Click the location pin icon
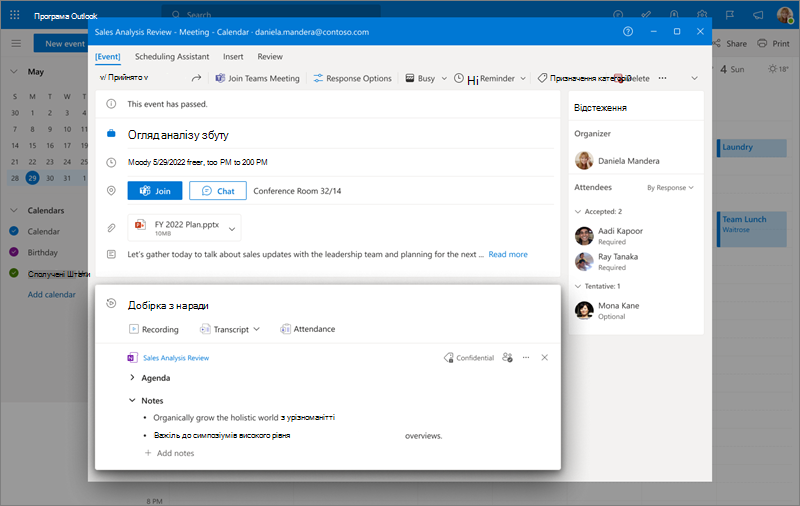 [x=111, y=191]
